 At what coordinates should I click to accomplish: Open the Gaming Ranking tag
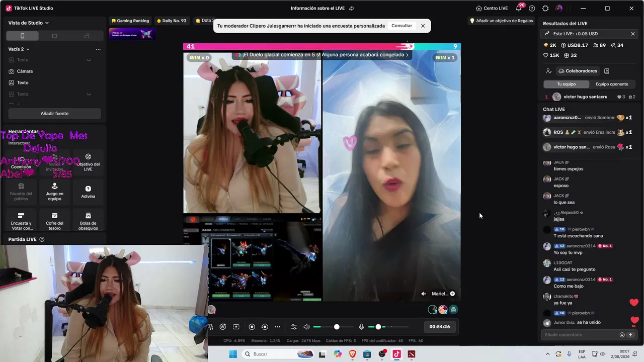pos(130,21)
